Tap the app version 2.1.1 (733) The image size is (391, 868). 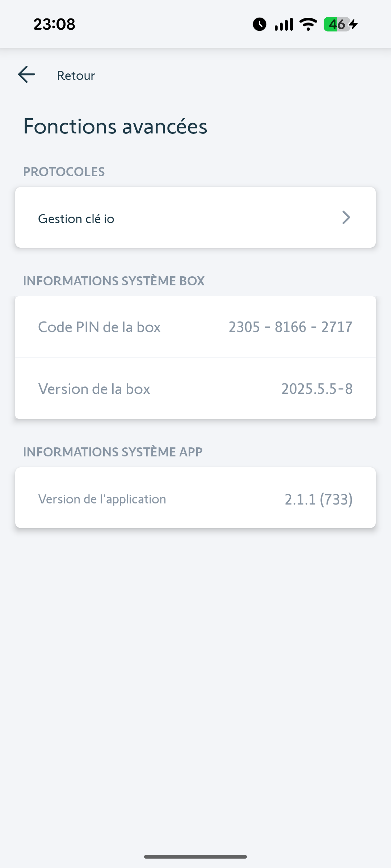point(319,499)
